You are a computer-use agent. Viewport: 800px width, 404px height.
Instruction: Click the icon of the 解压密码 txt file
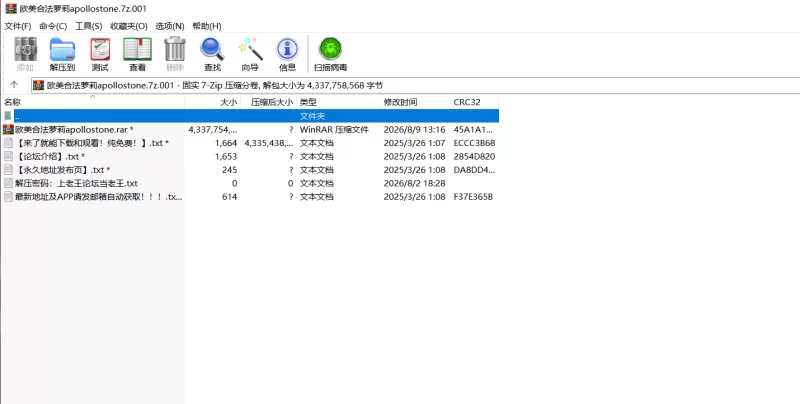[8, 183]
